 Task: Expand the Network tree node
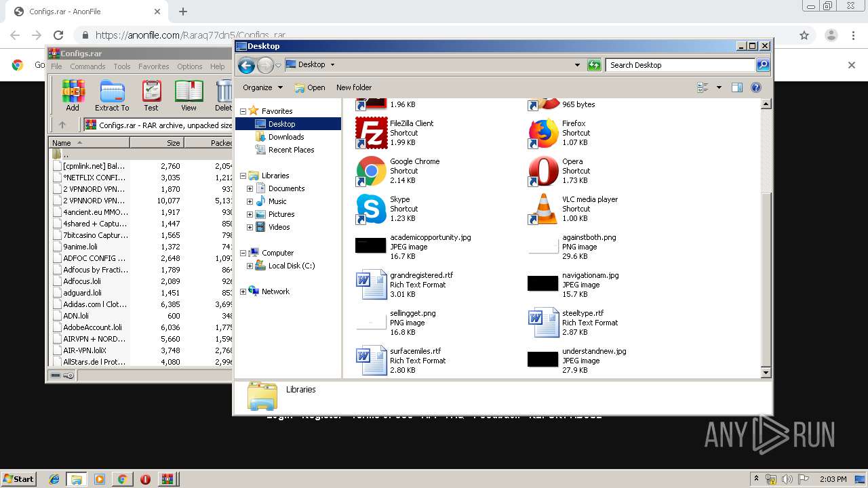point(243,291)
